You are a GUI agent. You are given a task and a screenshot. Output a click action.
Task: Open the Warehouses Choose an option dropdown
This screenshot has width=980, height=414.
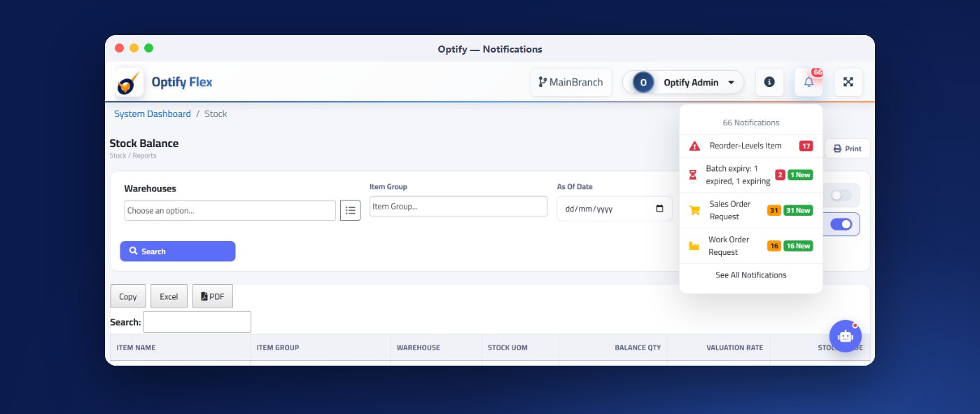tap(230, 211)
